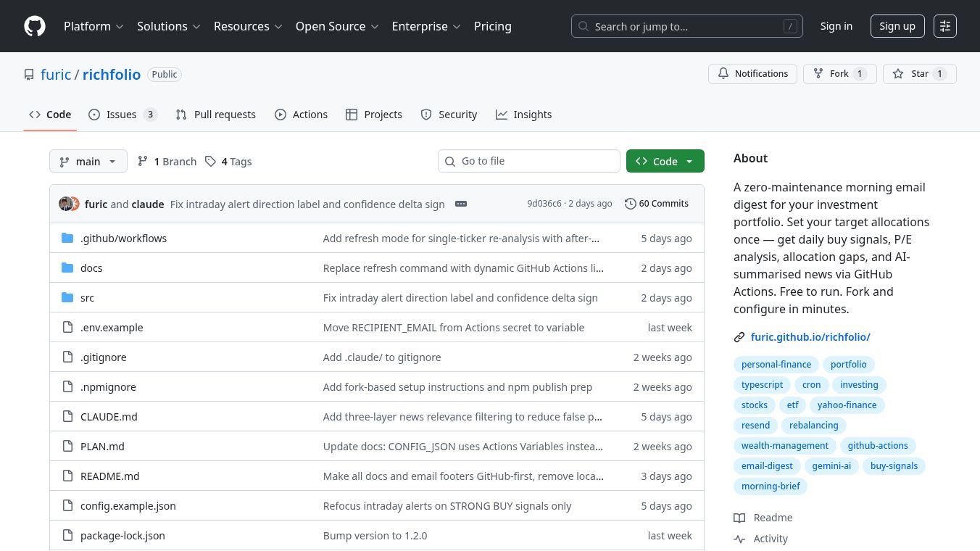This screenshot has height=551, width=980.
Task: Click the furic author avatar
Action: (x=65, y=204)
